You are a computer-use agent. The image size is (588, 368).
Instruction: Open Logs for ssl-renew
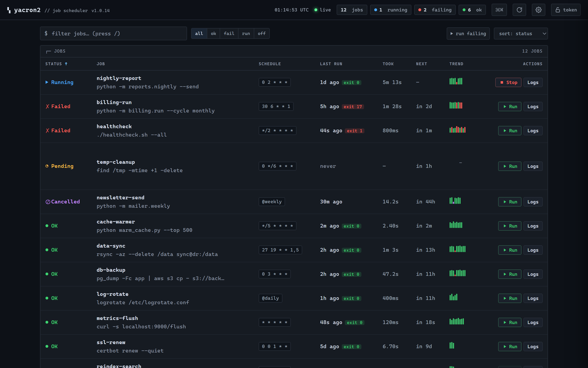tap(533, 346)
